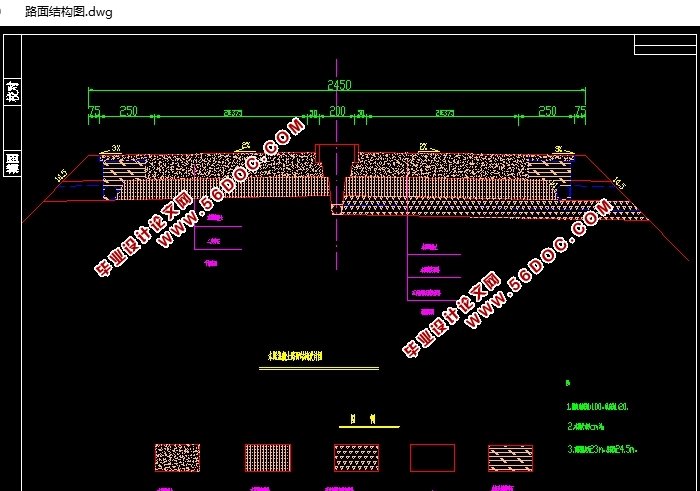This screenshot has height=491, width=700.
Task: Select note line 3 ending 24.5m
Action: point(602,449)
